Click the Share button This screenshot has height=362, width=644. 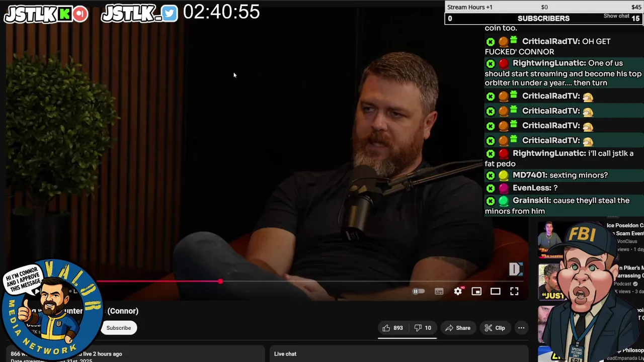(457, 328)
